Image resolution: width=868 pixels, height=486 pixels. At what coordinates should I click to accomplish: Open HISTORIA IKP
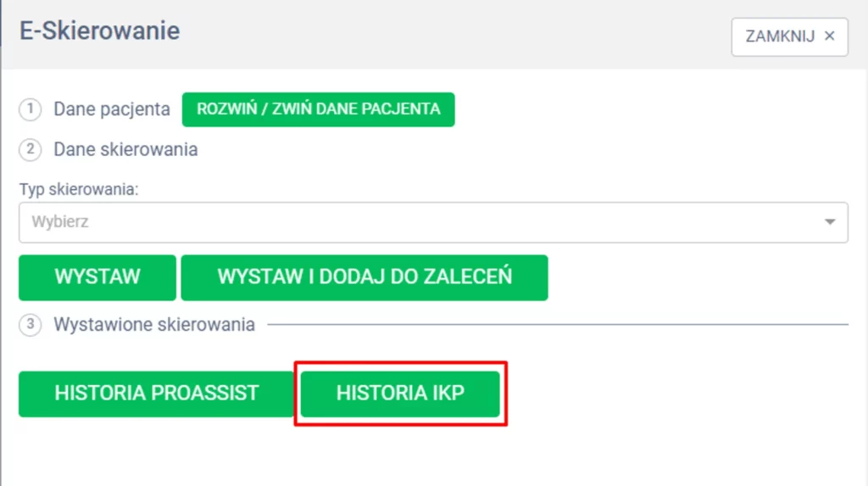[x=400, y=394]
